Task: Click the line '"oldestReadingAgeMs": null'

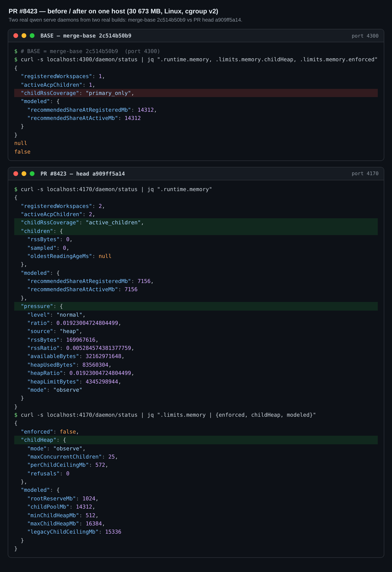Action: click(69, 256)
